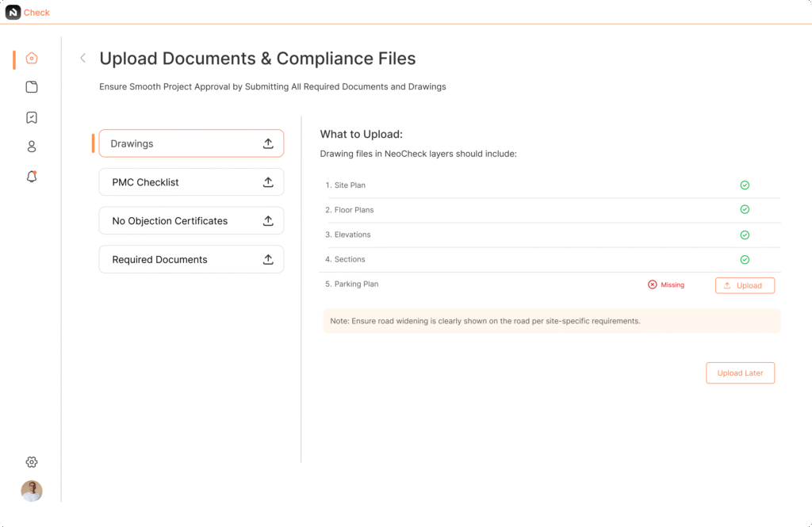This screenshot has height=527, width=812.
Task: Open the user profile icon in sidebar
Action: coord(32,147)
